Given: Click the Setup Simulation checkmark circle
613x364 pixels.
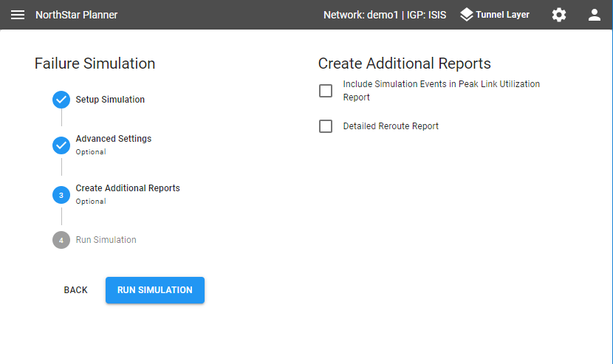Looking at the screenshot, I should [x=61, y=100].
